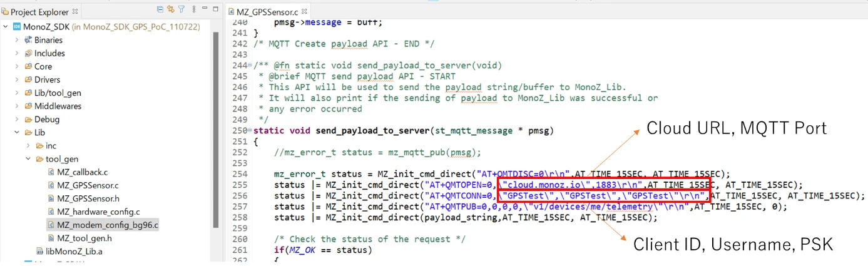Image resolution: width=868 pixels, height=266 pixels.
Task: Open MZ_callback.c in the tree
Action: pos(82,172)
